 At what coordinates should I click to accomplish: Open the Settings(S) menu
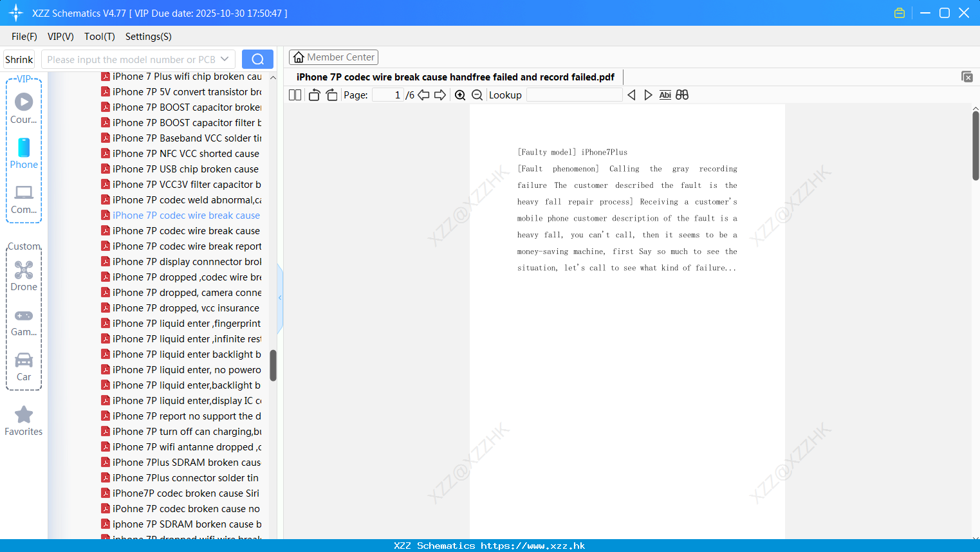[x=149, y=37]
